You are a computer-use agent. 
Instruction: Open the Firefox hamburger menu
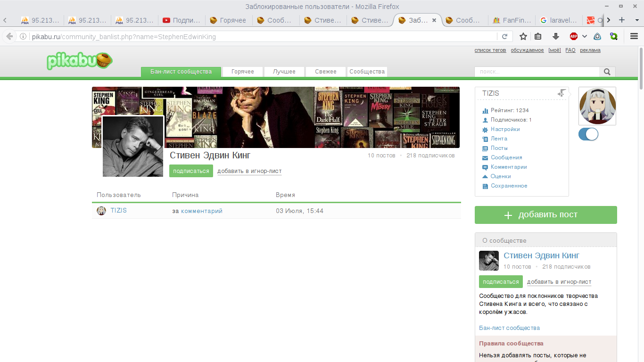click(x=634, y=36)
